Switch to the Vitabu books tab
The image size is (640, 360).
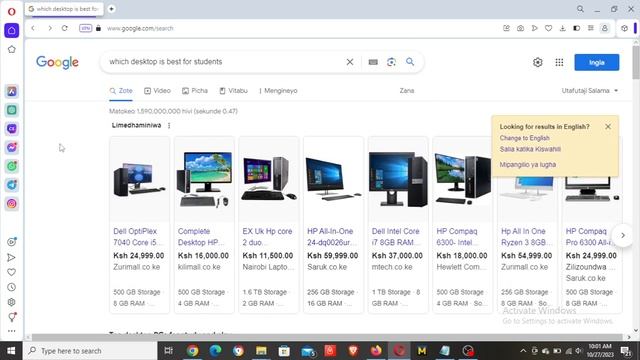click(x=233, y=91)
